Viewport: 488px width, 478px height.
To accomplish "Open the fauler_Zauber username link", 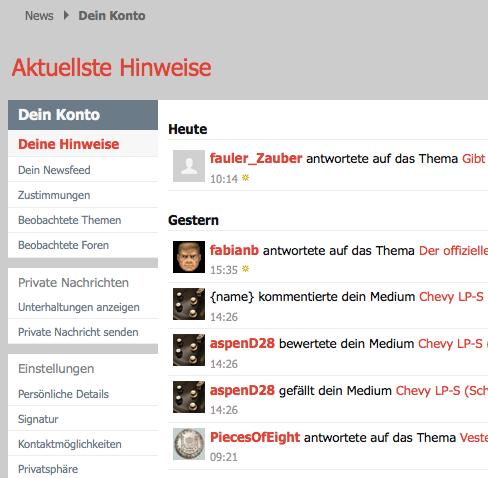I will click(x=256, y=158).
